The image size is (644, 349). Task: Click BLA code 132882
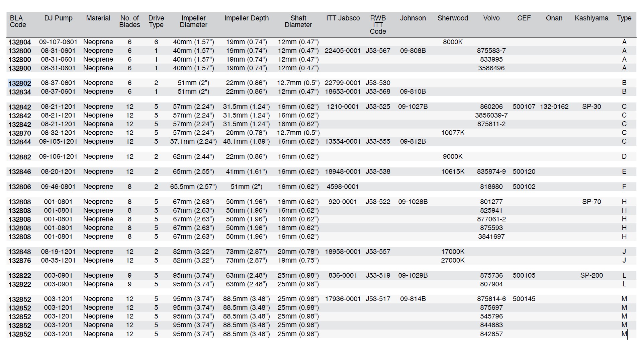[20, 157]
